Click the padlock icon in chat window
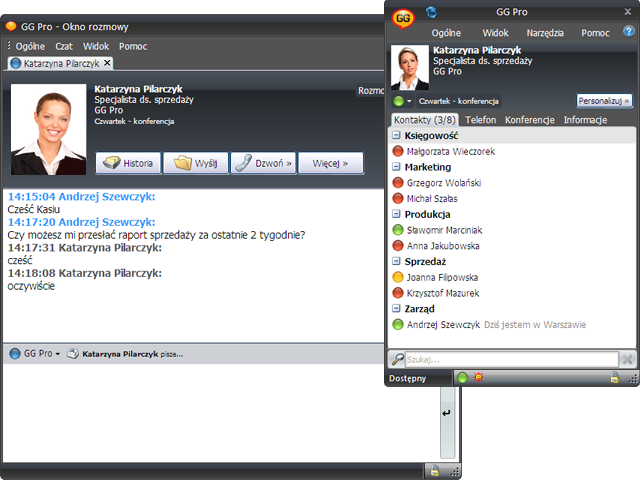The width and height of the screenshot is (640, 480). (x=435, y=471)
